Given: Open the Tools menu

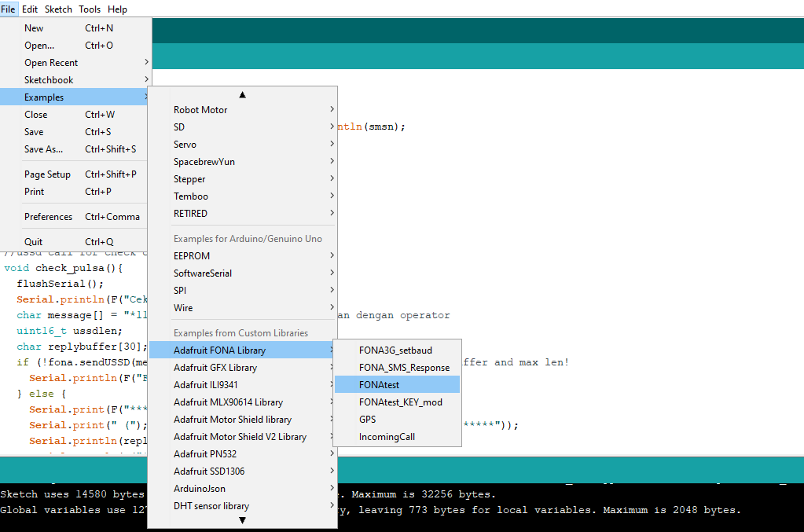Looking at the screenshot, I should (89, 9).
